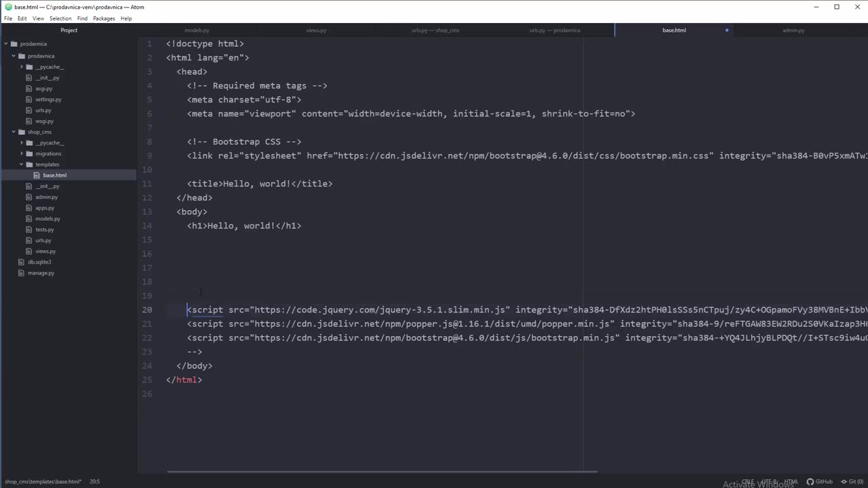Open the Help menu

point(126,18)
